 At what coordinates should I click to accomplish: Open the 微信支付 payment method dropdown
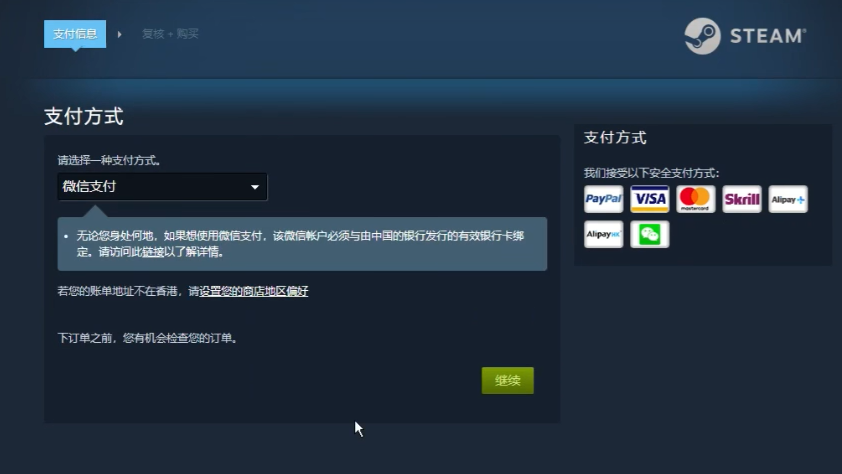(x=162, y=187)
